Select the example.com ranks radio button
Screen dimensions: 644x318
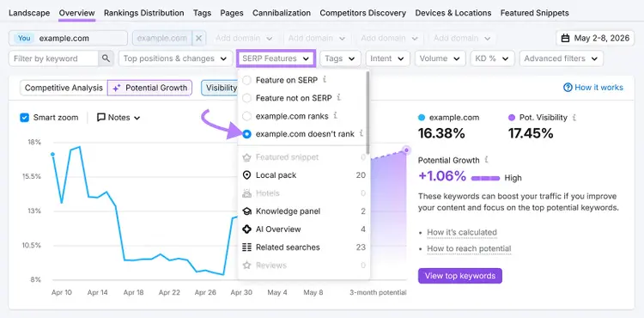click(x=246, y=116)
